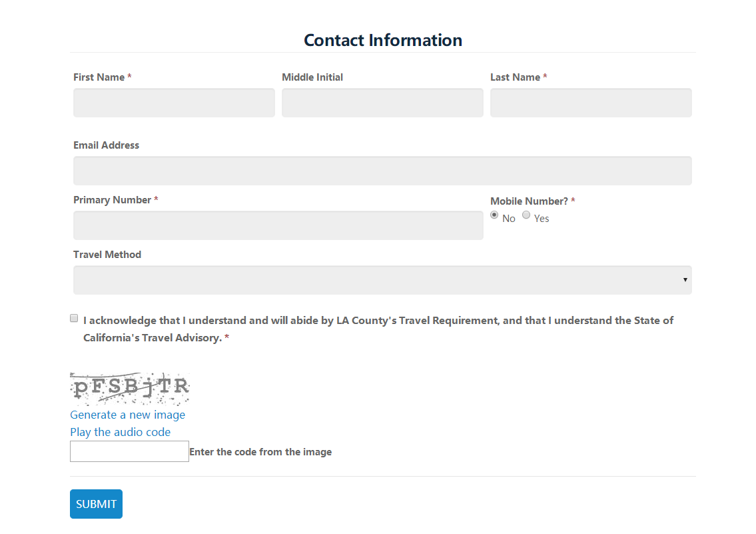Select the Last Name field
Image resolution: width=756 pixels, height=534 pixels.
coord(591,103)
